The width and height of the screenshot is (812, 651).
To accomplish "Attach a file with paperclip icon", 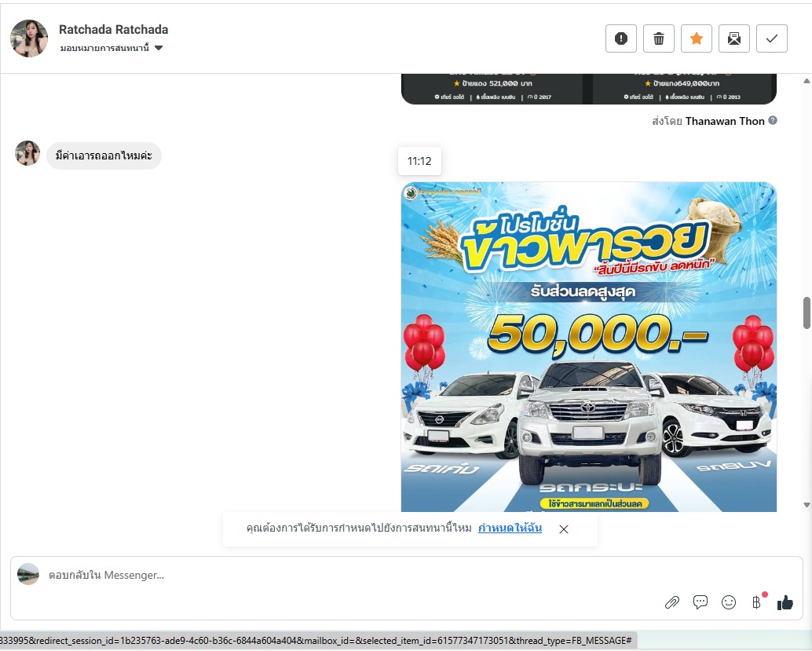I will point(671,602).
